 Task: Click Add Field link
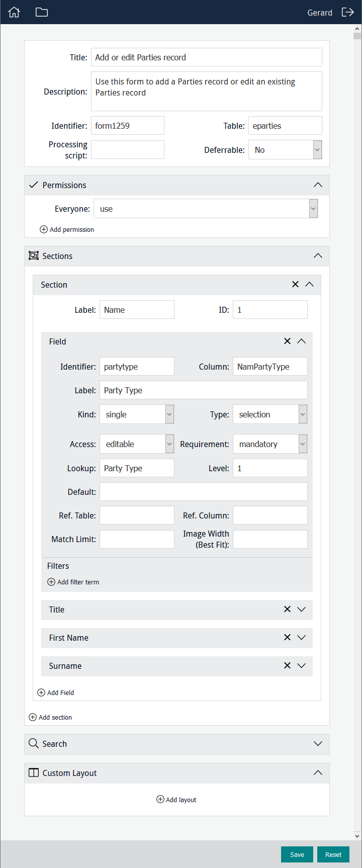[56, 692]
